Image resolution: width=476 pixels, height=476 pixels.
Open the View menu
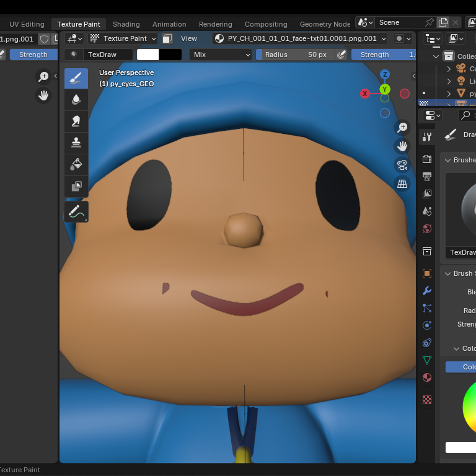tap(189, 38)
